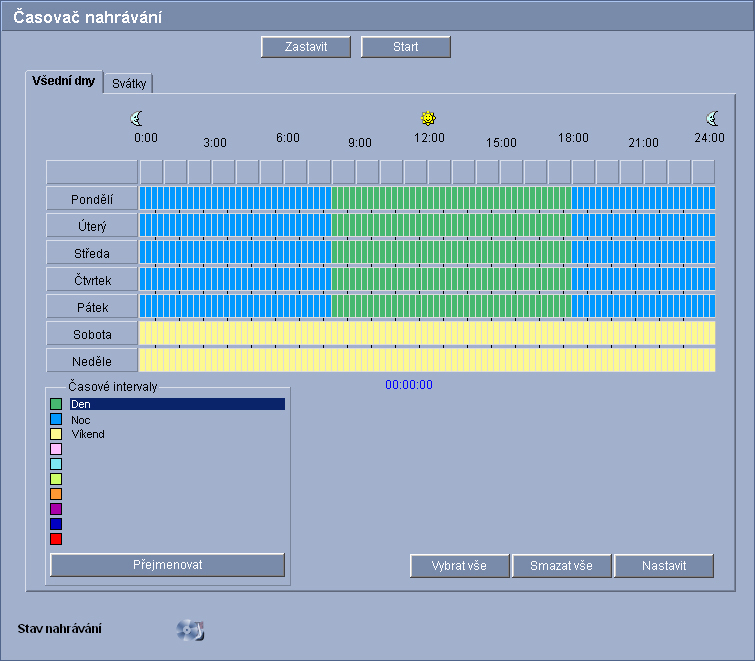Screen dimensions: 755x661
Task: Select the Čtvrtek day row button
Action: (92, 280)
